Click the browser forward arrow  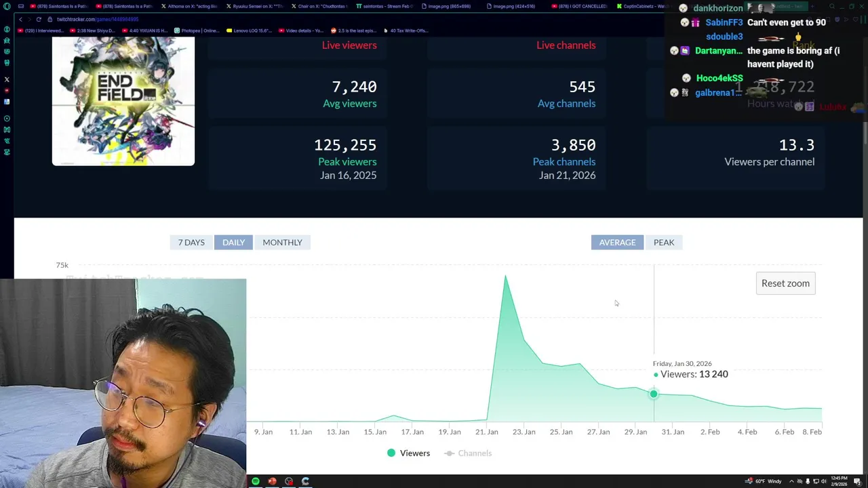[29, 19]
